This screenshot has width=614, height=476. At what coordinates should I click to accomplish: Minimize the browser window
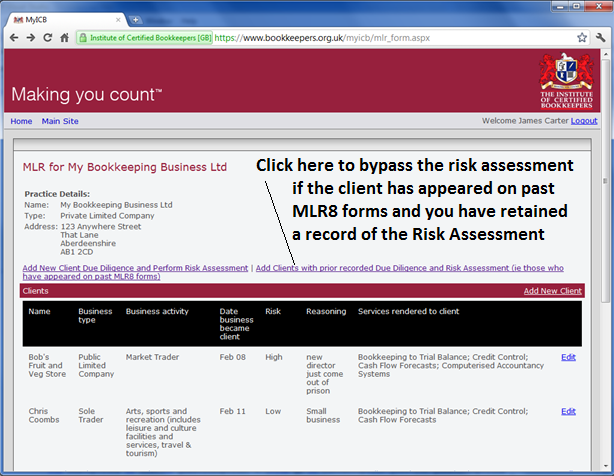click(560, 6)
